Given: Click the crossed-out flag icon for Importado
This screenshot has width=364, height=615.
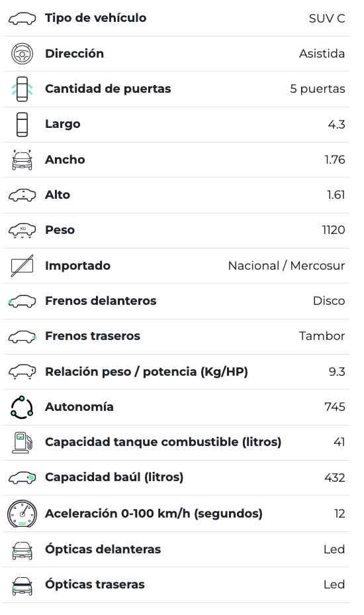Looking at the screenshot, I should [x=23, y=266].
